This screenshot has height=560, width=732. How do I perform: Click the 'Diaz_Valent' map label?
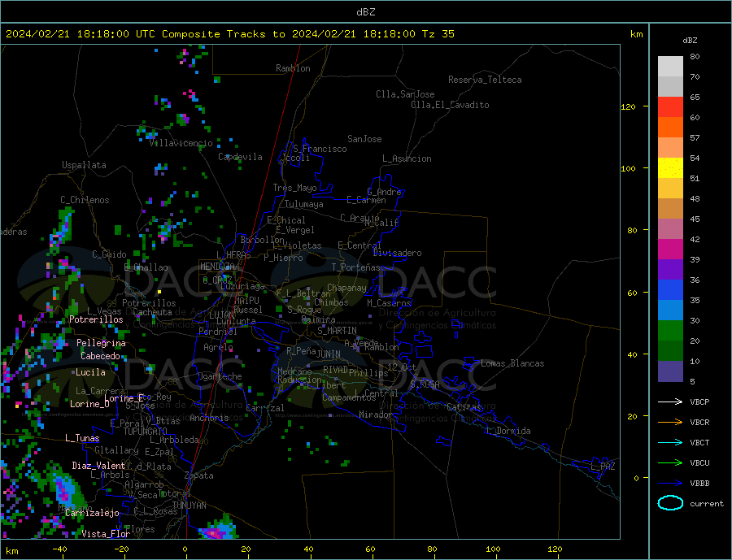click(98, 466)
